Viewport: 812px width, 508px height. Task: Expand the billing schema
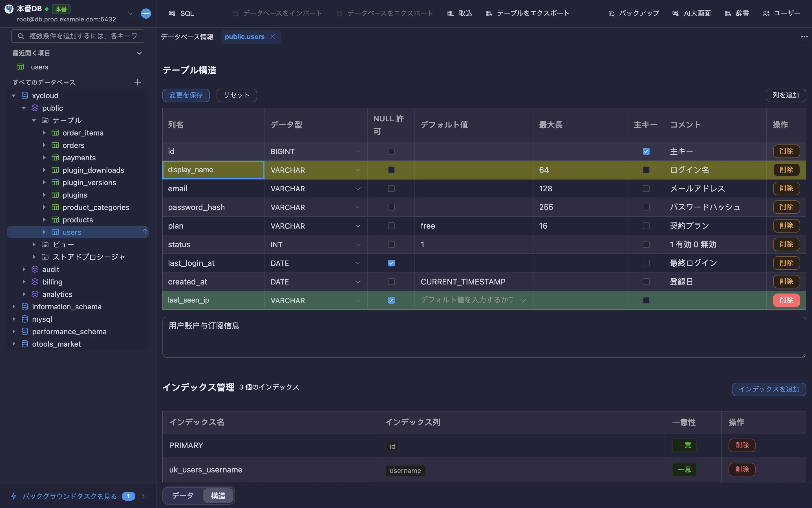24,282
